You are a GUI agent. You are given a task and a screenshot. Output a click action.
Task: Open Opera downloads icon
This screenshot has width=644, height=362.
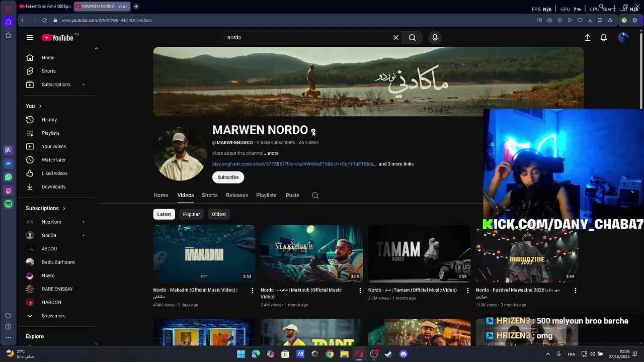[x=590, y=20]
